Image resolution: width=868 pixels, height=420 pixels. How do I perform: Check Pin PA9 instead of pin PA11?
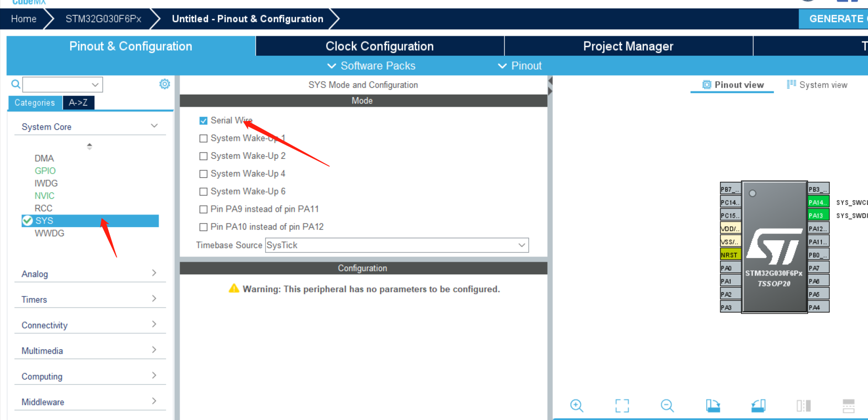(x=203, y=209)
